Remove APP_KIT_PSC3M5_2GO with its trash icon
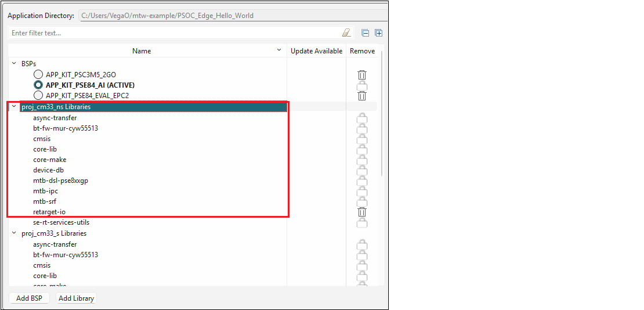This screenshot has height=310, width=644. [x=362, y=75]
